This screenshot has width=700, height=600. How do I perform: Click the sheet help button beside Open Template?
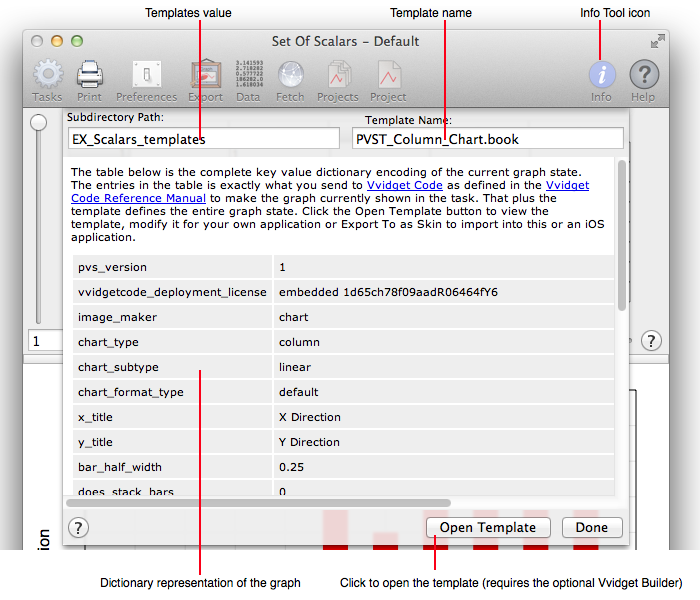pos(78,528)
